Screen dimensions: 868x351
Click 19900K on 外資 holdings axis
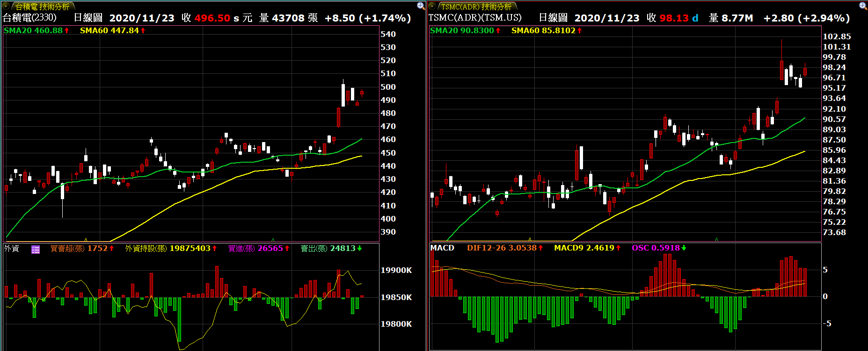(396, 270)
